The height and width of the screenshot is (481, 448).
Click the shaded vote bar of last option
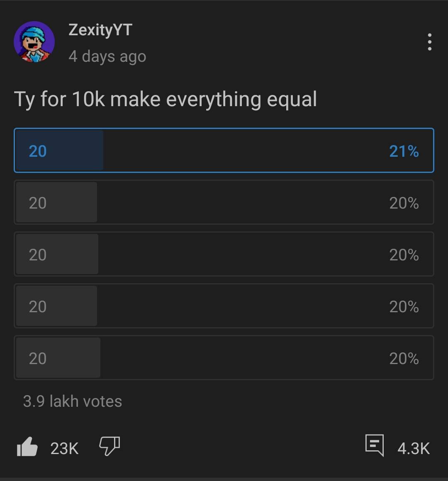(66, 358)
